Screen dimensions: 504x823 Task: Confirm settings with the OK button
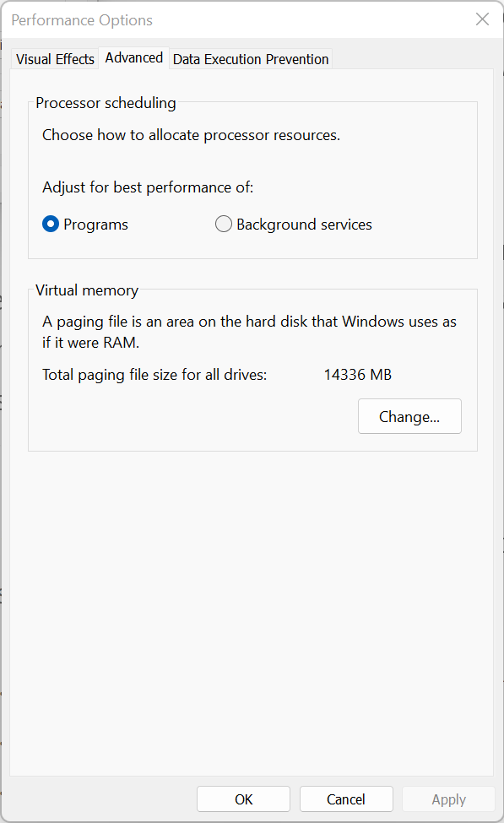coord(244,799)
